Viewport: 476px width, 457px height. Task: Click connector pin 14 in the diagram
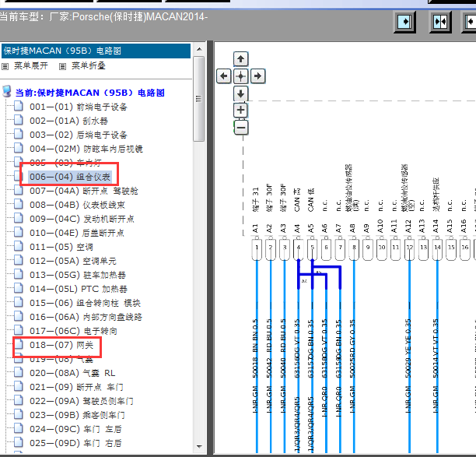click(x=437, y=250)
